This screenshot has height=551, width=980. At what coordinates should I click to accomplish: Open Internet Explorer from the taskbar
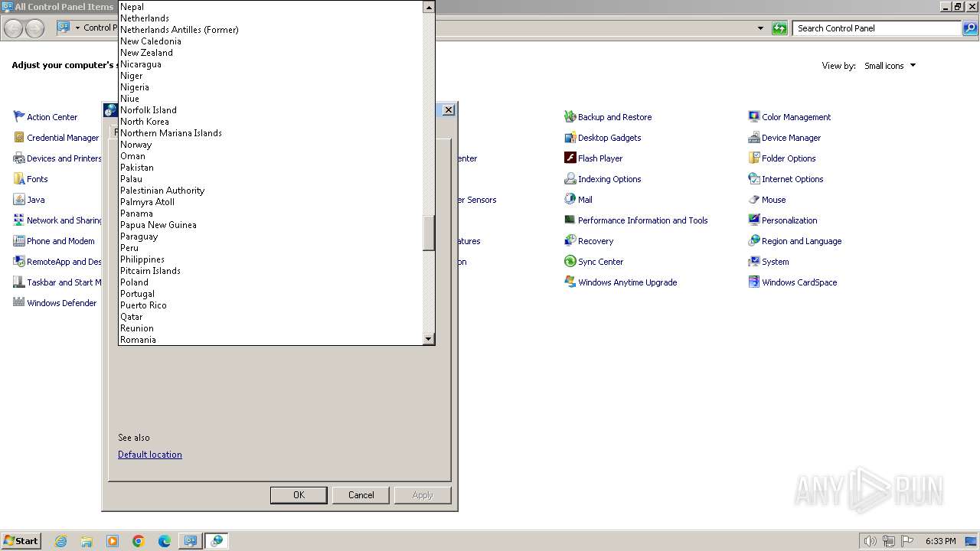click(60, 541)
